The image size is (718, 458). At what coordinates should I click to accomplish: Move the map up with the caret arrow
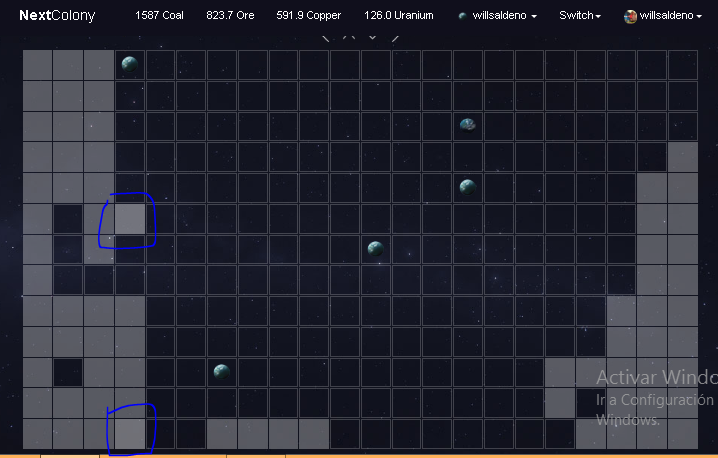[349, 38]
